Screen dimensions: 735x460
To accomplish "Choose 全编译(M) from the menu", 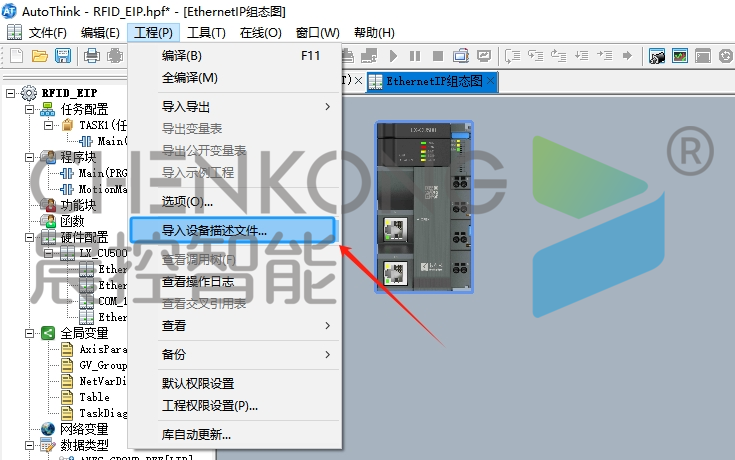I will [x=235, y=78].
